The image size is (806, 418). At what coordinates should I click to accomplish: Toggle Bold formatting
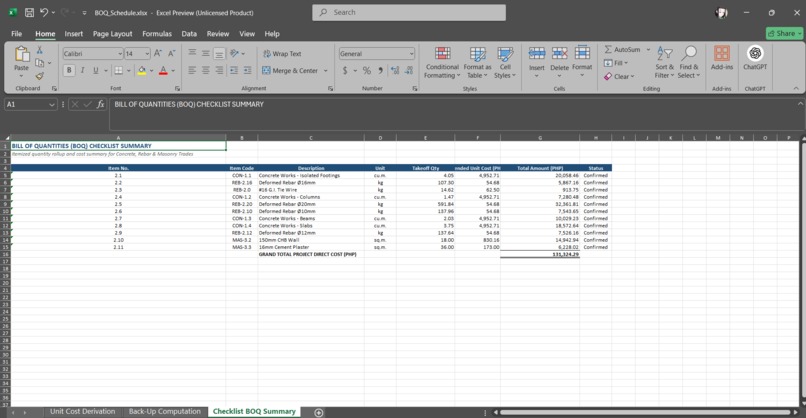pos(69,70)
